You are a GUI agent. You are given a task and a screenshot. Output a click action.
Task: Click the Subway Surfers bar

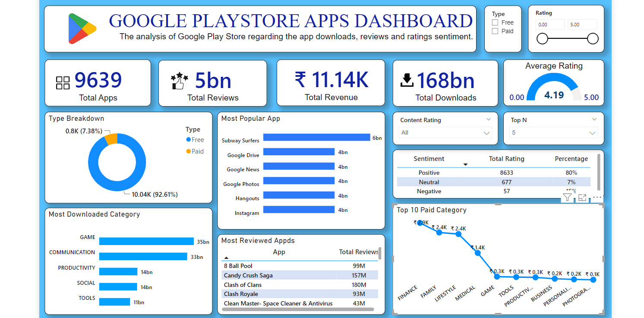point(316,137)
